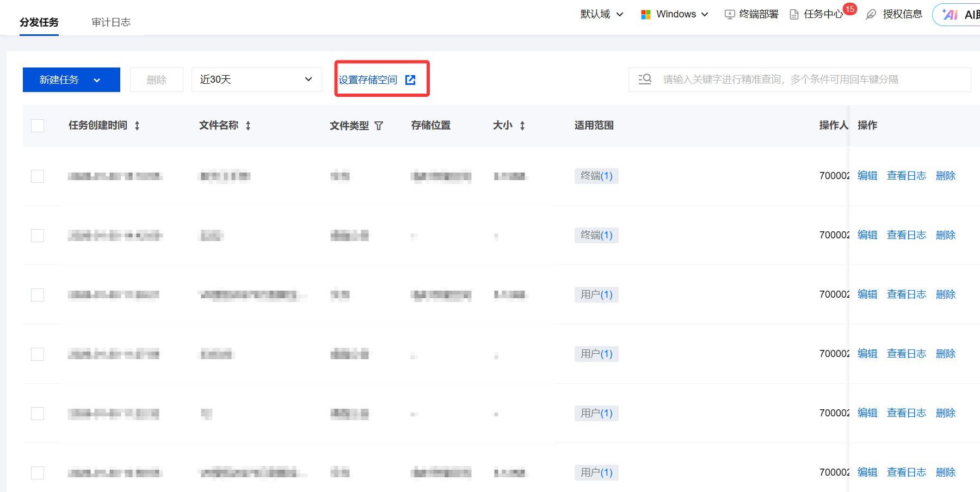
Task: Click the 文件类型 filter funnel icon
Action: click(x=379, y=126)
